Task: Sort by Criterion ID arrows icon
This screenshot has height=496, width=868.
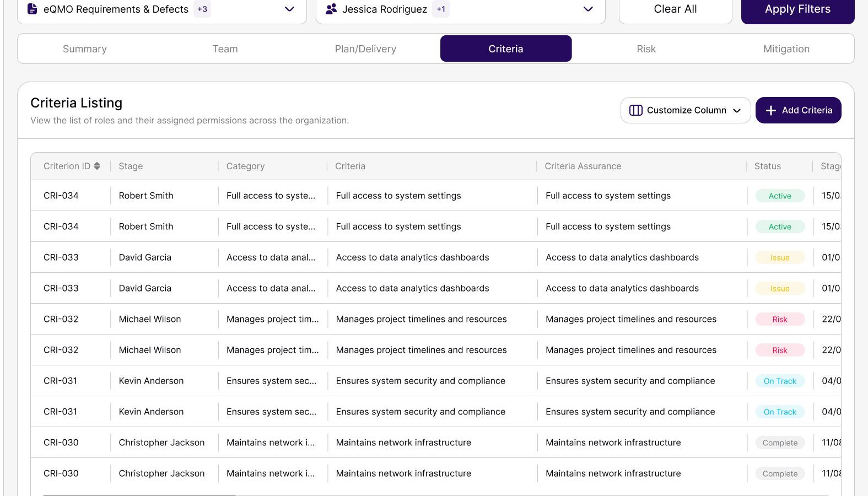Action: point(97,166)
